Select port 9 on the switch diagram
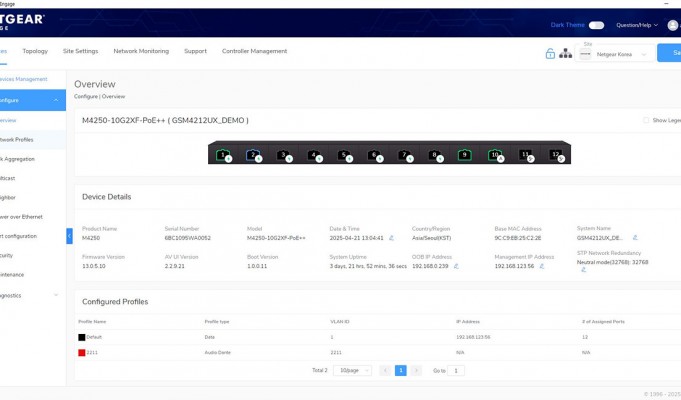This screenshot has width=681, height=400. point(464,155)
